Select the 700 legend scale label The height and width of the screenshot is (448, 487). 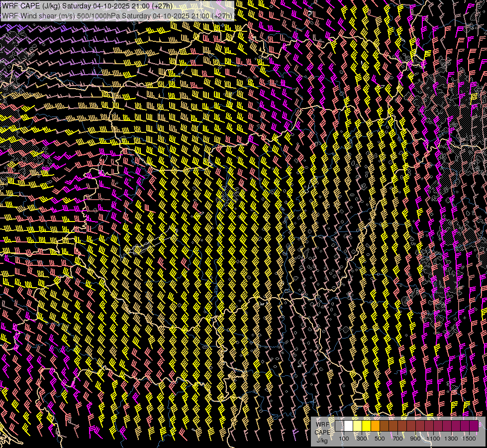[397, 439]
